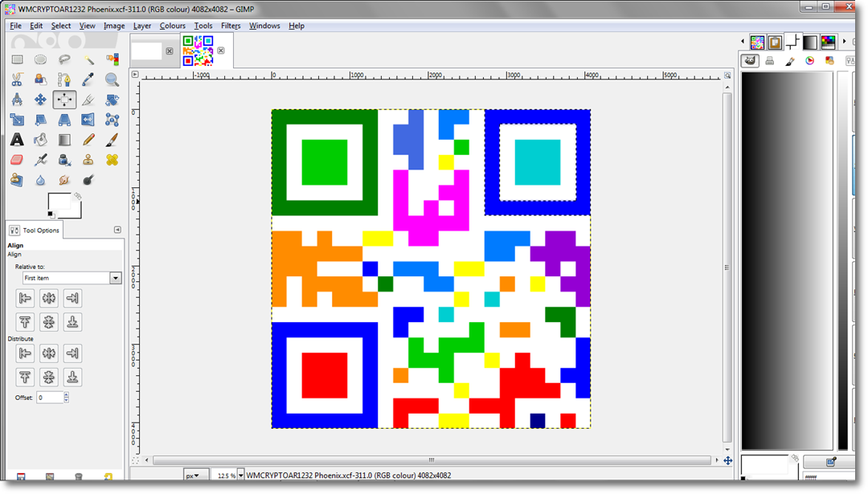
Task: Select the Ellipse Select tool
Action: pos(40,59)
